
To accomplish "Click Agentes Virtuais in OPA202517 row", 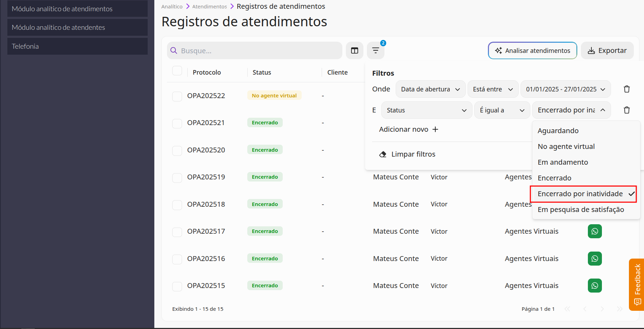I will point(532,231).
